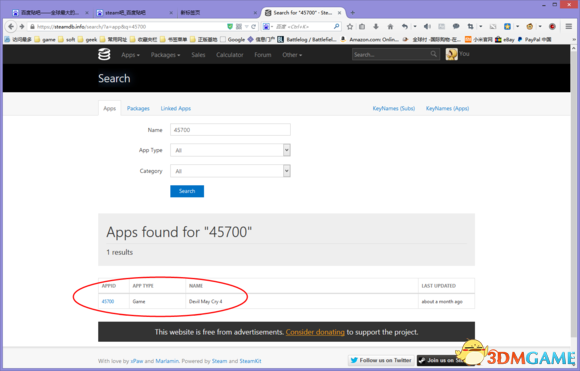Go to the browser home page icon
The image size is (580, 371).
tap(390, 26)
